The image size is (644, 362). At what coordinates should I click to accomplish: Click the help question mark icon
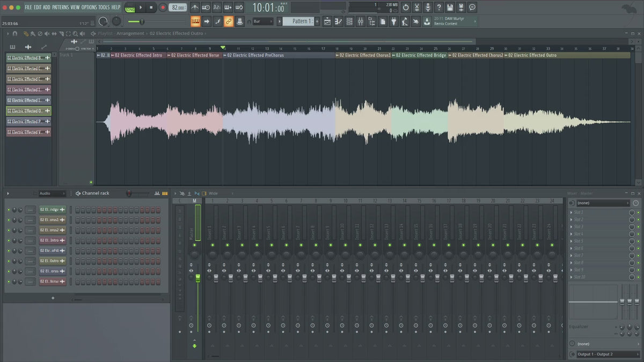[438, 8]
